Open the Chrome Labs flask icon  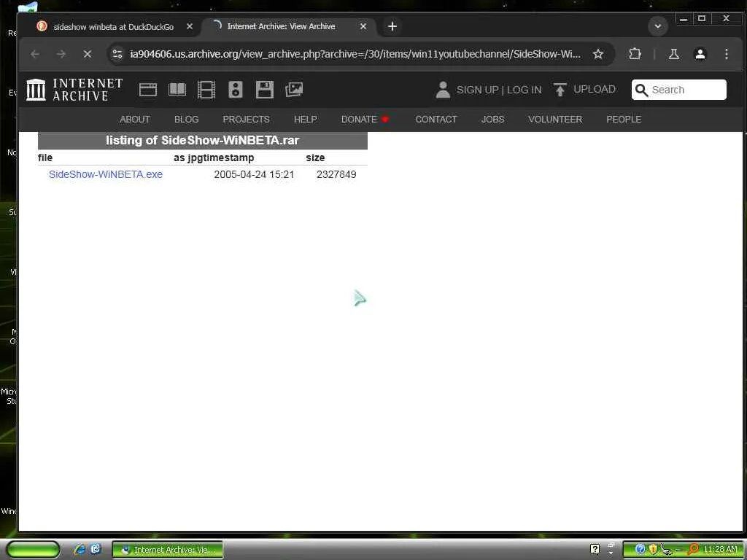pos(673,54)
